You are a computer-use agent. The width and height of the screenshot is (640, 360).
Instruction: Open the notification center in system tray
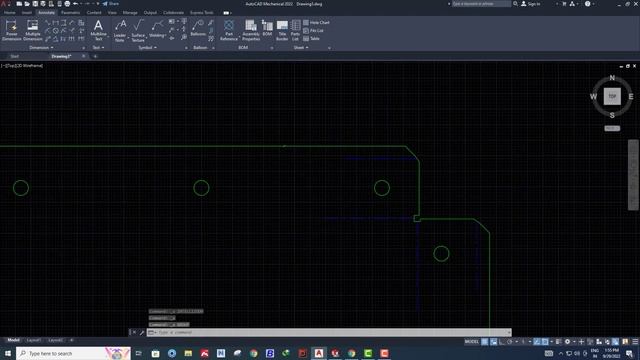[630, 353]
